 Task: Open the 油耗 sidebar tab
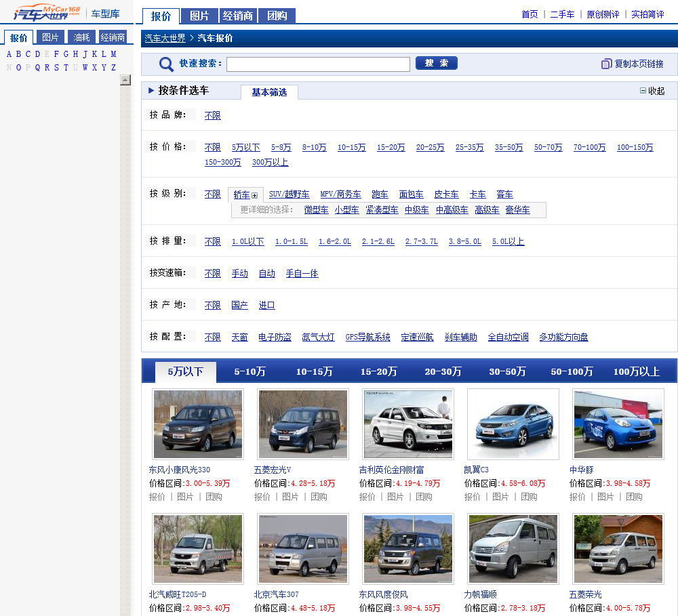(x=81, y=37)
